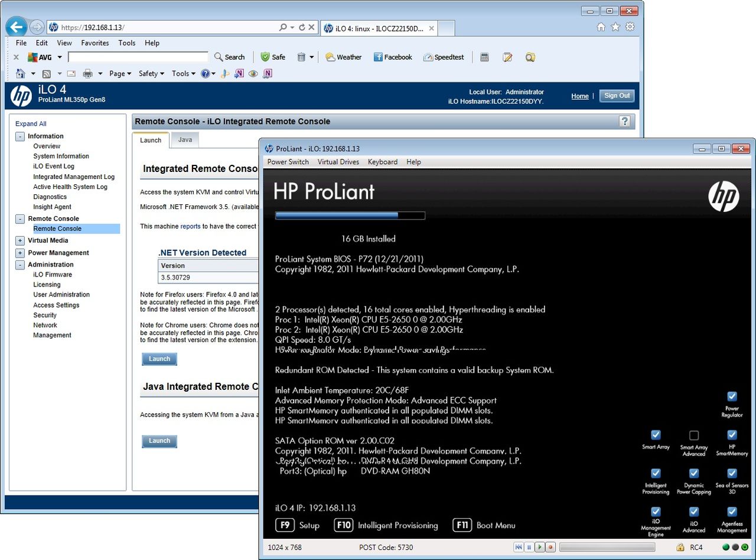Open the Page dropdown in command bar
The width and height of the screenshot is (756, 560).
click(x=120, y=74)
